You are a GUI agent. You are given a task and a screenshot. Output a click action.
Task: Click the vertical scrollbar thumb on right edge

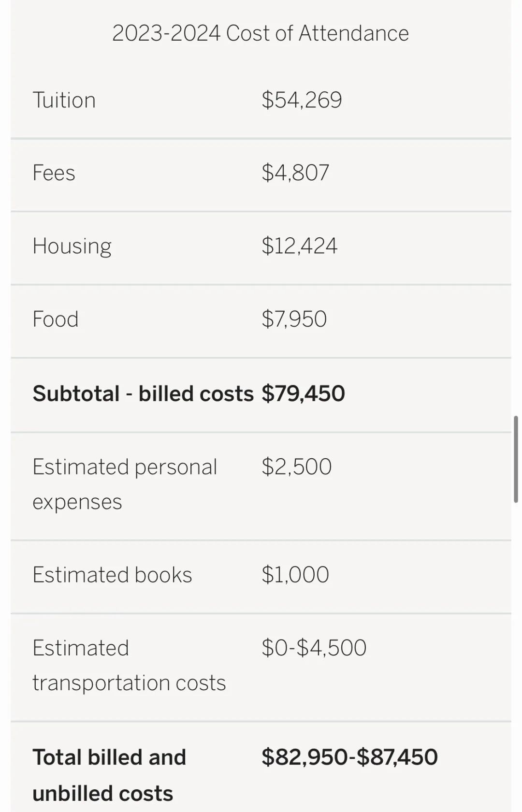516,459
